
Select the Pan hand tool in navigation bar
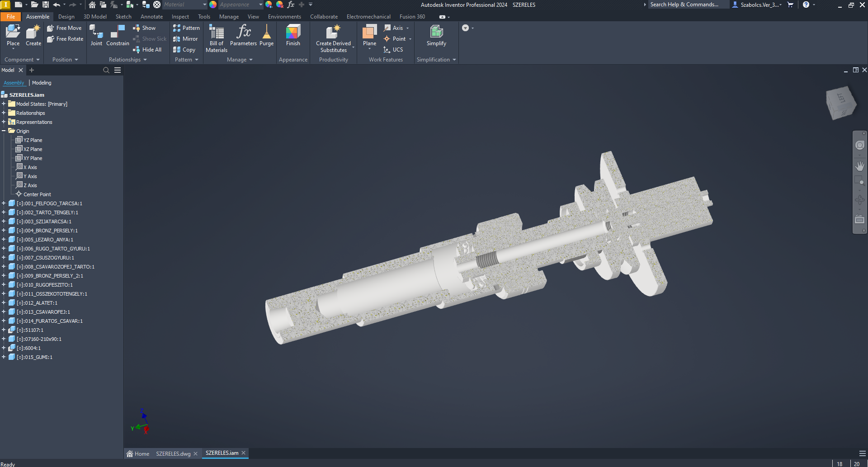[860, 166]
